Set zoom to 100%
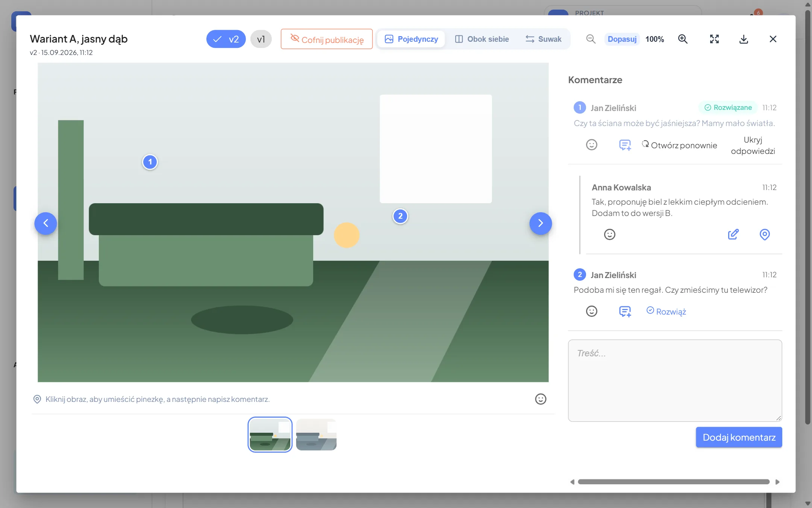Viewport: 812px width, 508px height. click(655, 39)
